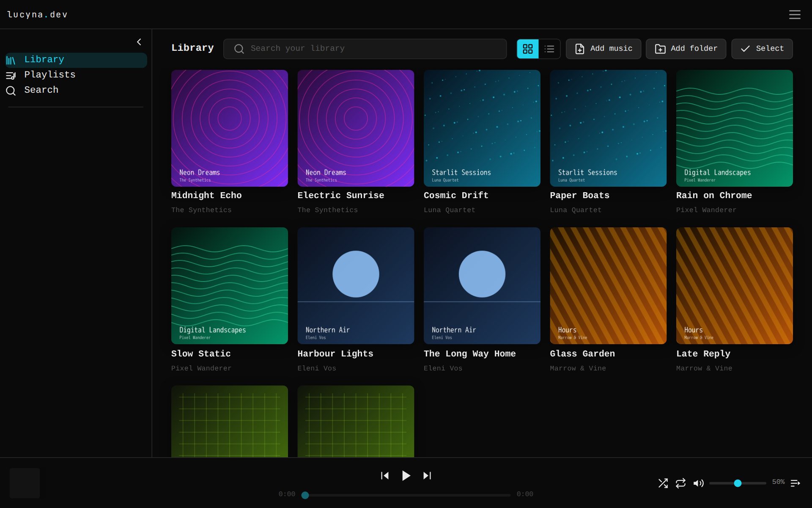This screenshot has width=812, height=508.
Task: Open the Harbour Lights album cover
Action: pyautogui.click(x=356, y=286)
